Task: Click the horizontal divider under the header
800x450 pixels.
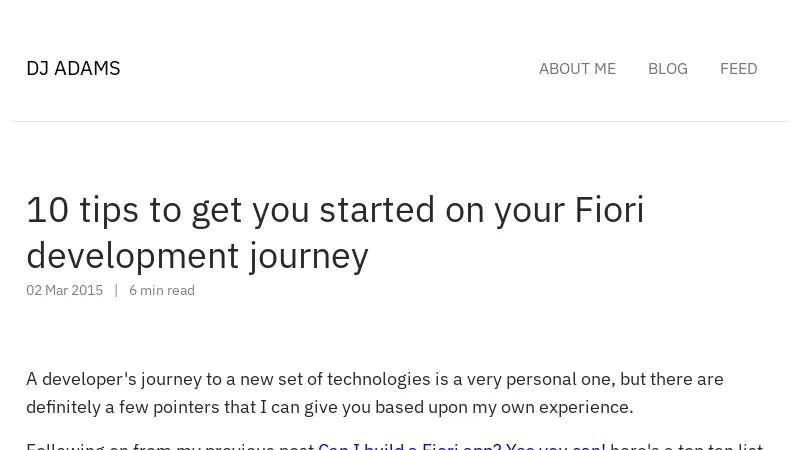Action: pos(400,121)
